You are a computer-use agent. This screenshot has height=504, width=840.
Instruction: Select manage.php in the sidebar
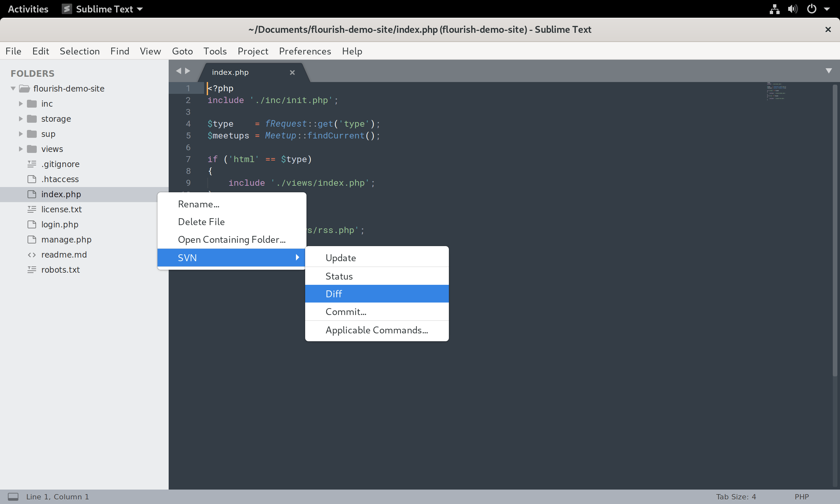(x=66, y=240)
